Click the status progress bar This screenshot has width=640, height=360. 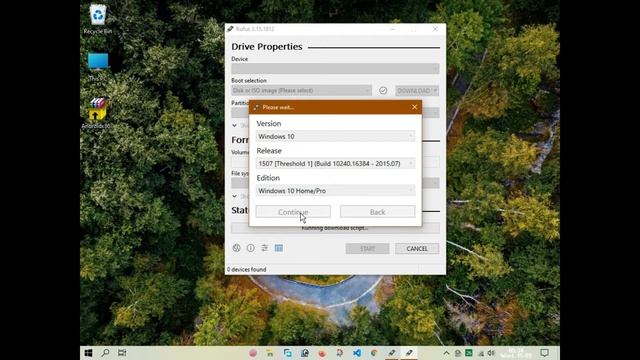pyautogui.click(x=336, y=228)
